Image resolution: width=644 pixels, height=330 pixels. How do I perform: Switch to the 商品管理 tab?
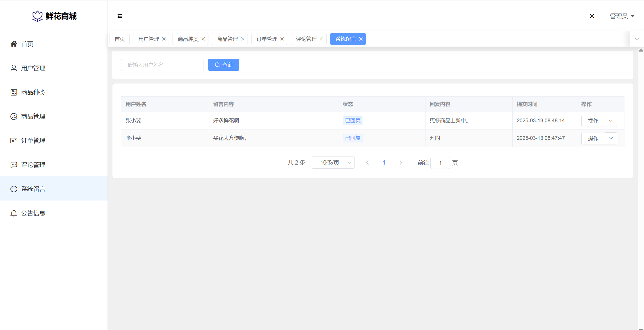(227, 39)
